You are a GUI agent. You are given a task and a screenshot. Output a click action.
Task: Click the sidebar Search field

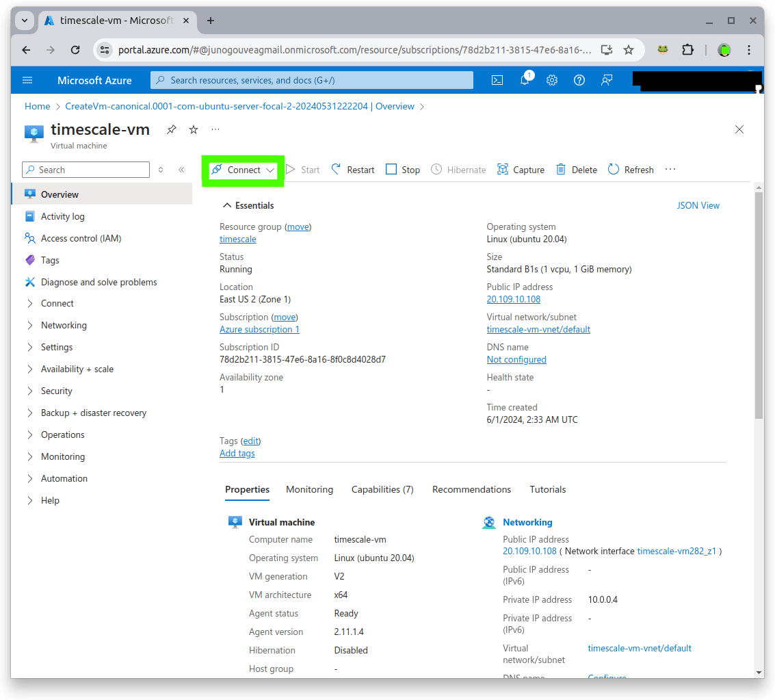(86, 169)
